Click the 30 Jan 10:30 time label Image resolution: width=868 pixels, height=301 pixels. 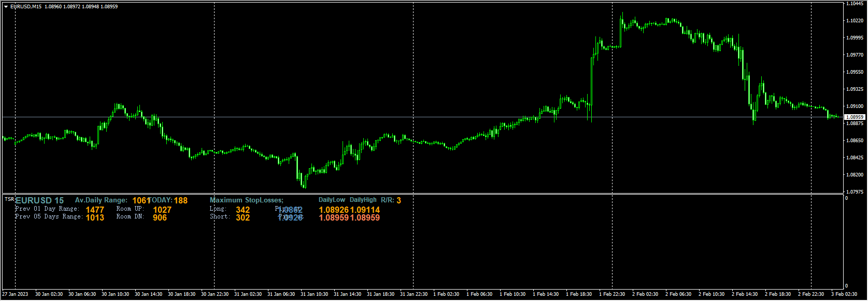coord(115,294)
